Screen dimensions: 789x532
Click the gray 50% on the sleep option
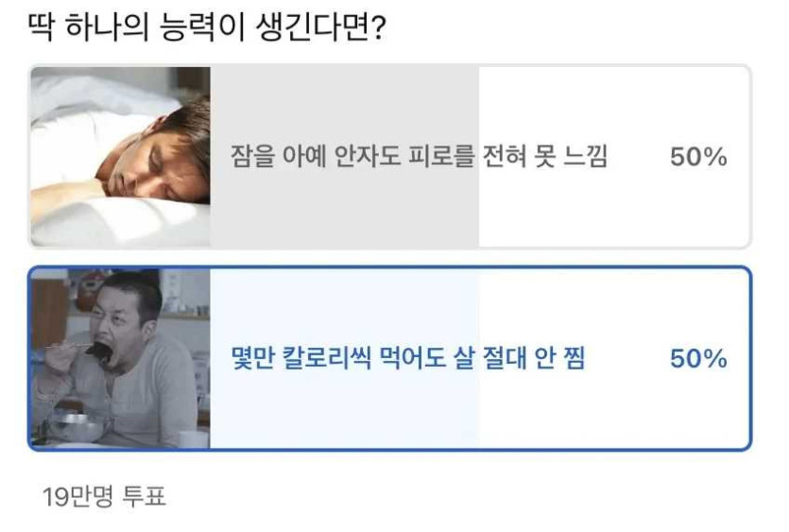pos(698,157)
